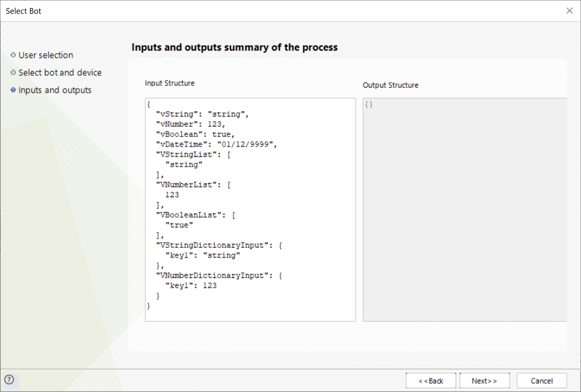This screenshot has width=581, height=392.
Task: Click the Output Structure label
Action: point(390,85)
